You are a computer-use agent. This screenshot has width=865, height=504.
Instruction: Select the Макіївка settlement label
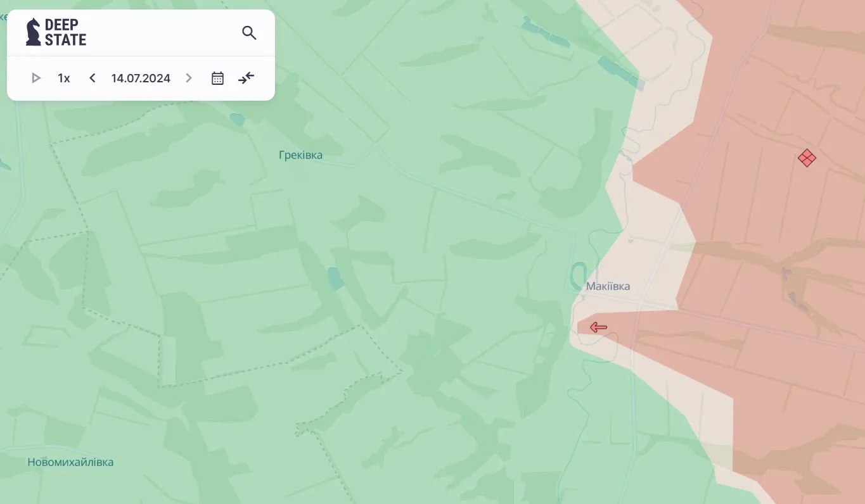608,286
